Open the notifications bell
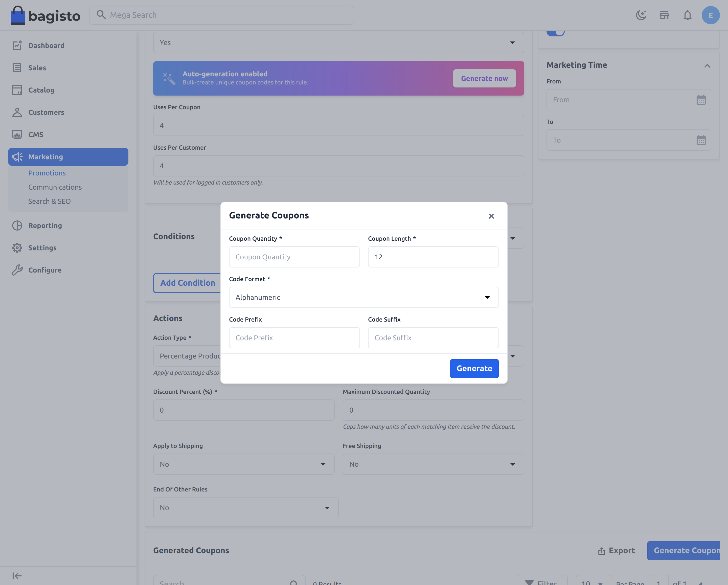Screen dimensions: 728x585 point(688,15)
